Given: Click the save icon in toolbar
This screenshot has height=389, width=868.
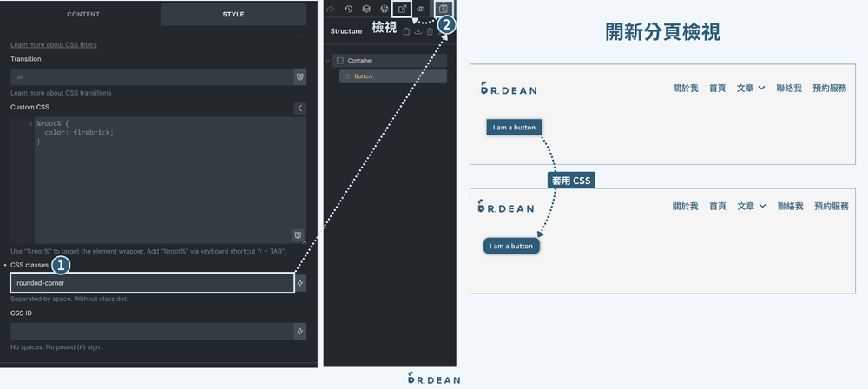Looking at the screenshot, I should (444, 9).
